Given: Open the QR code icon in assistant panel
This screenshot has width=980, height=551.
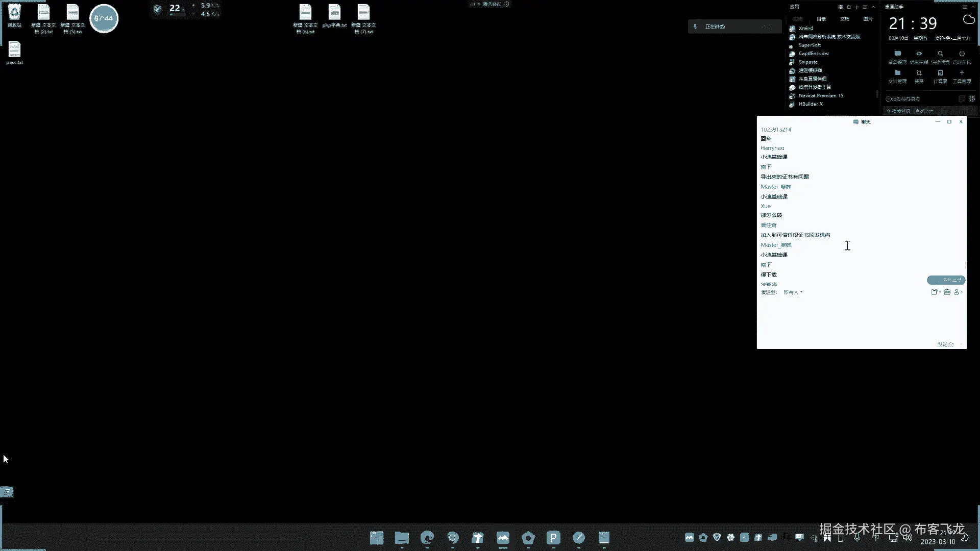Looking at the screenshot, I should click(x=971, y=98).
